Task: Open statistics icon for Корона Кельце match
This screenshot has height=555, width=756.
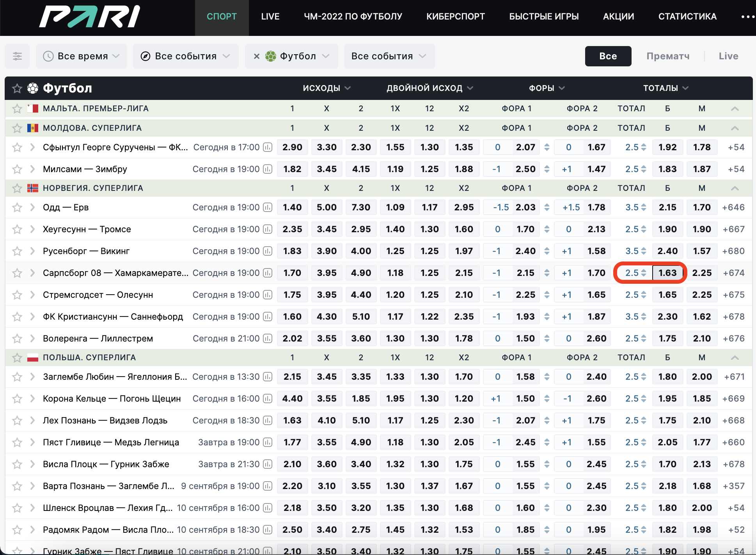Action: click(268, 398)
